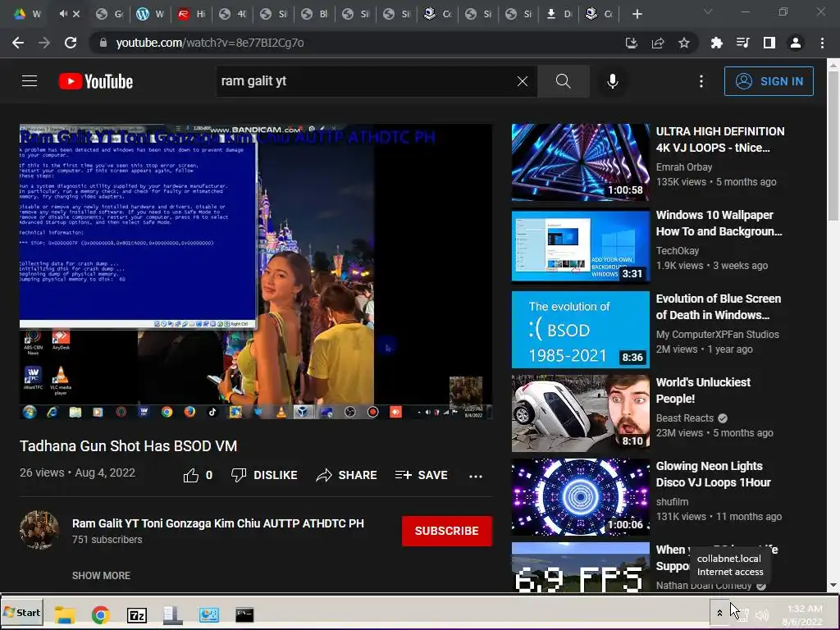This screenshot has width=840, height=630.
Task: Switch to the '40' tab
Action: (x=232, y=14)
